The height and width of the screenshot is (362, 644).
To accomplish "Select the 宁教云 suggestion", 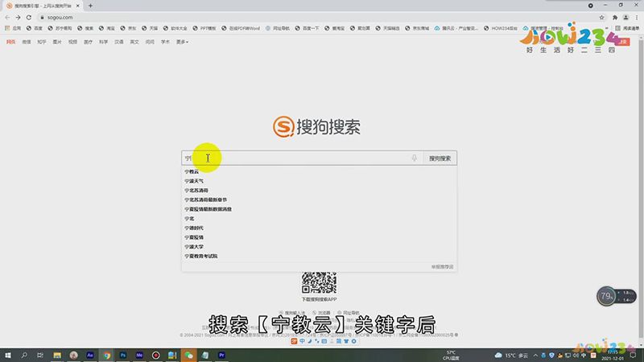I will (192, 171).
